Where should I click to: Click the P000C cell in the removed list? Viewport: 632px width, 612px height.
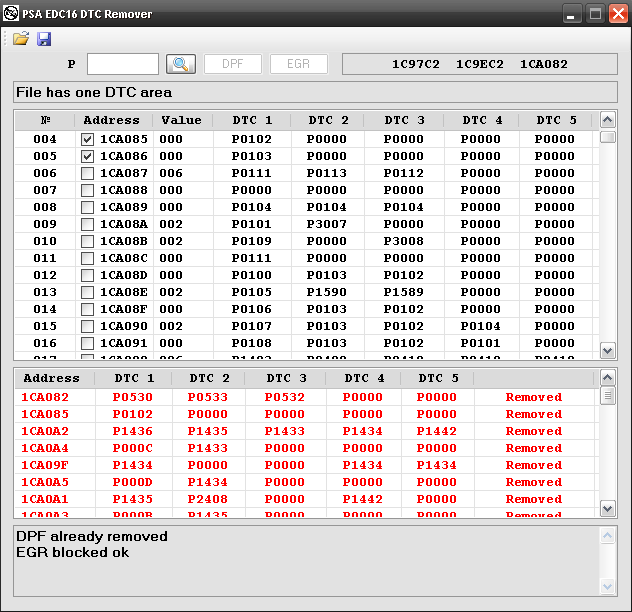133,448
